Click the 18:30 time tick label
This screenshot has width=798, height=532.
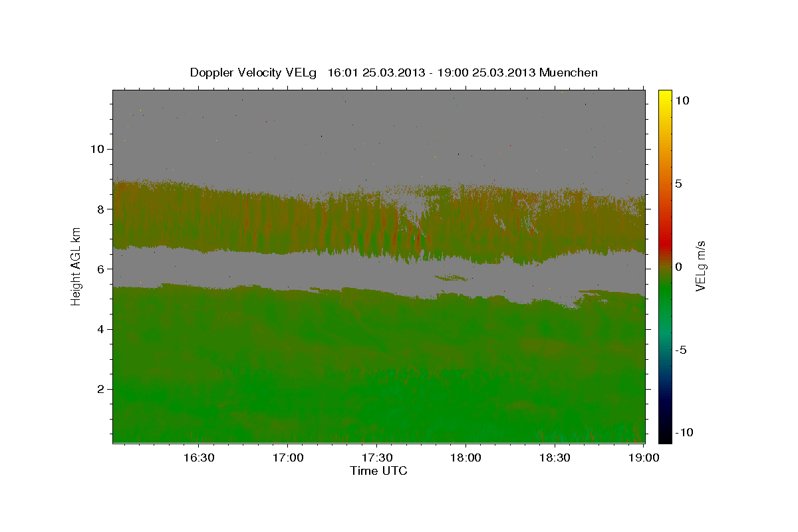point(555,458)
